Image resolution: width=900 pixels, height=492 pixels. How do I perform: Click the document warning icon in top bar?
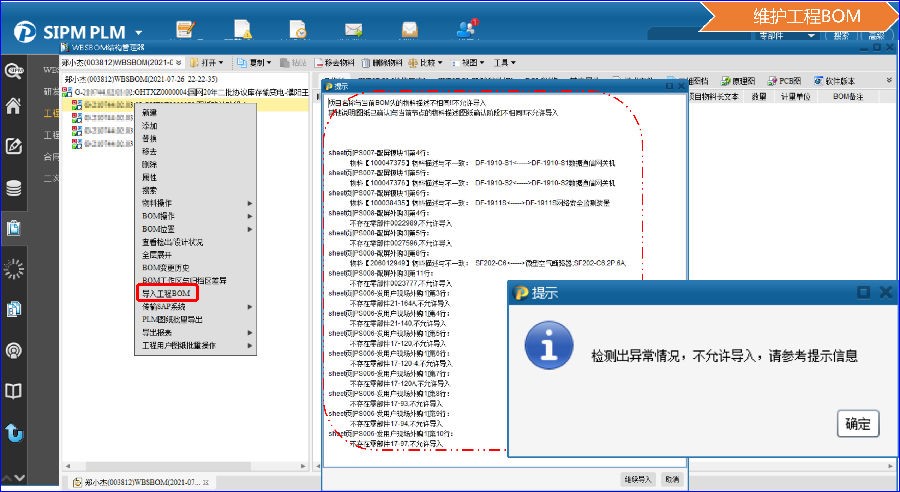pyautogui.click(x=243, y=29)
